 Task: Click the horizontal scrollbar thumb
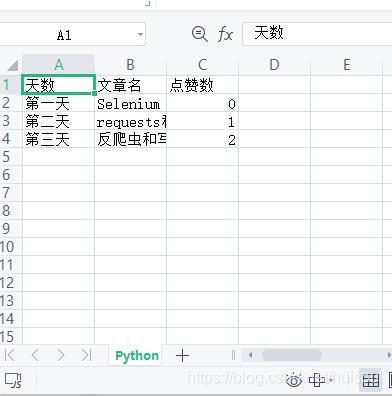click(292, 355)
